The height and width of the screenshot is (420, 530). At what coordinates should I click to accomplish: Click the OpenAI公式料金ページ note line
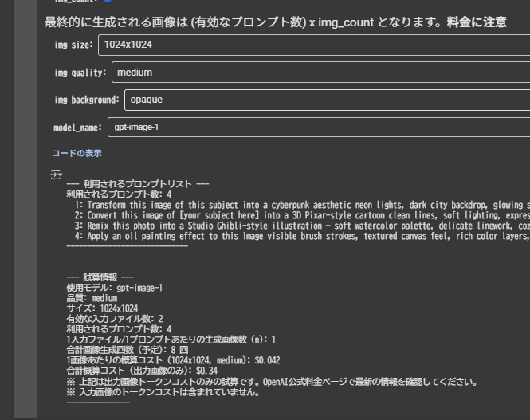point(272,382)
